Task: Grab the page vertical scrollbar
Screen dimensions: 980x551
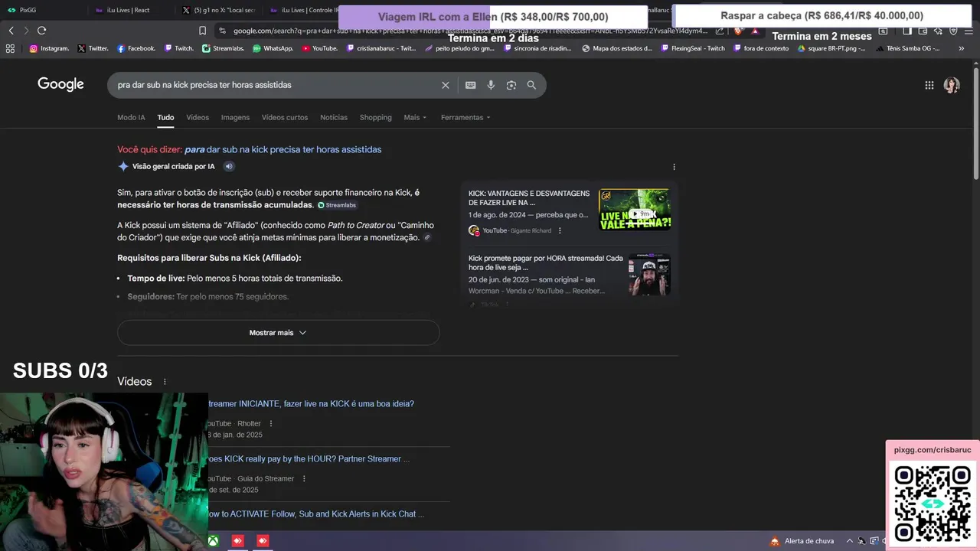Action: pyautogui.click(x=975, y=122)
